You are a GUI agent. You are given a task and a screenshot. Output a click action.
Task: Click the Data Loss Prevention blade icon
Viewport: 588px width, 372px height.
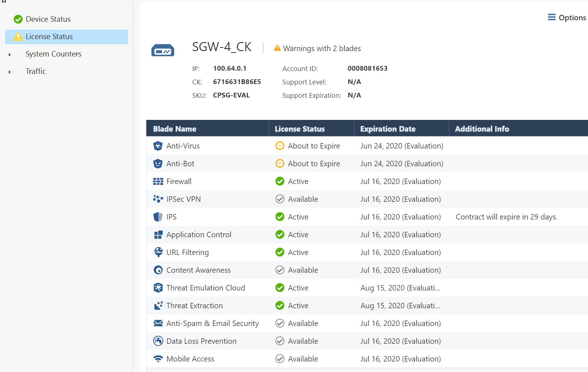pos(158,341)
